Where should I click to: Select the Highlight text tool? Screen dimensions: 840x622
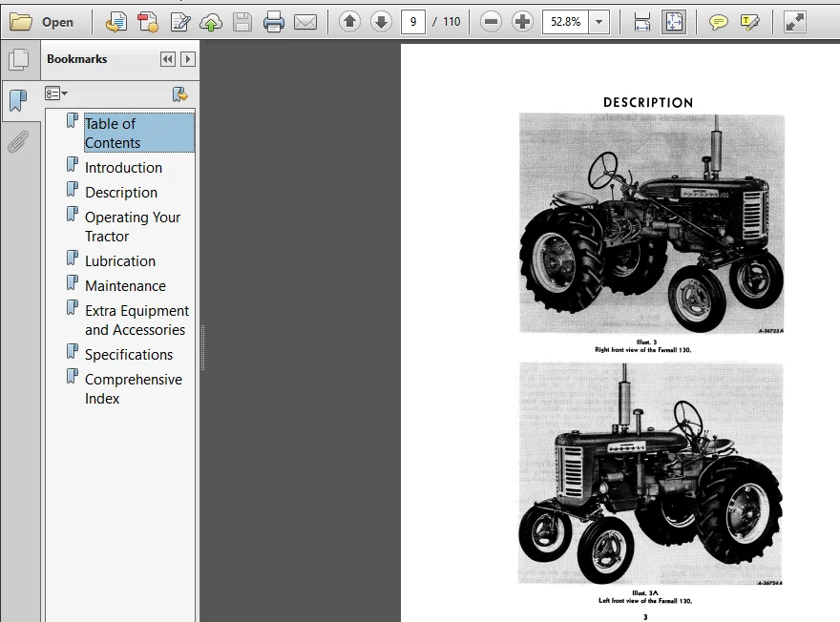749,22
